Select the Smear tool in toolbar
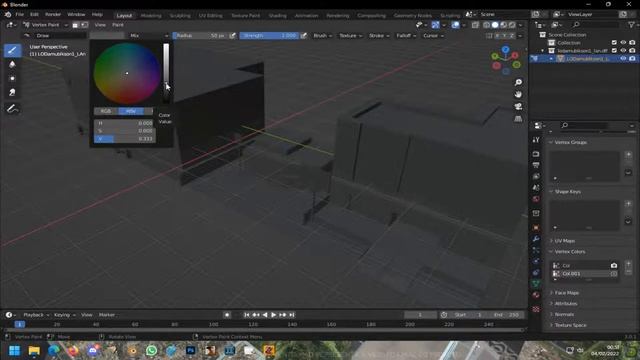Image resolution: width=640 pixels, height=360 pixels. coord(12,93)
